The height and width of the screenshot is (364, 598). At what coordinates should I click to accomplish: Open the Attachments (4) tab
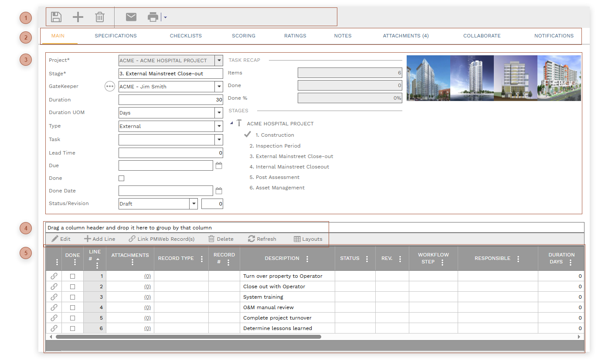405,36
